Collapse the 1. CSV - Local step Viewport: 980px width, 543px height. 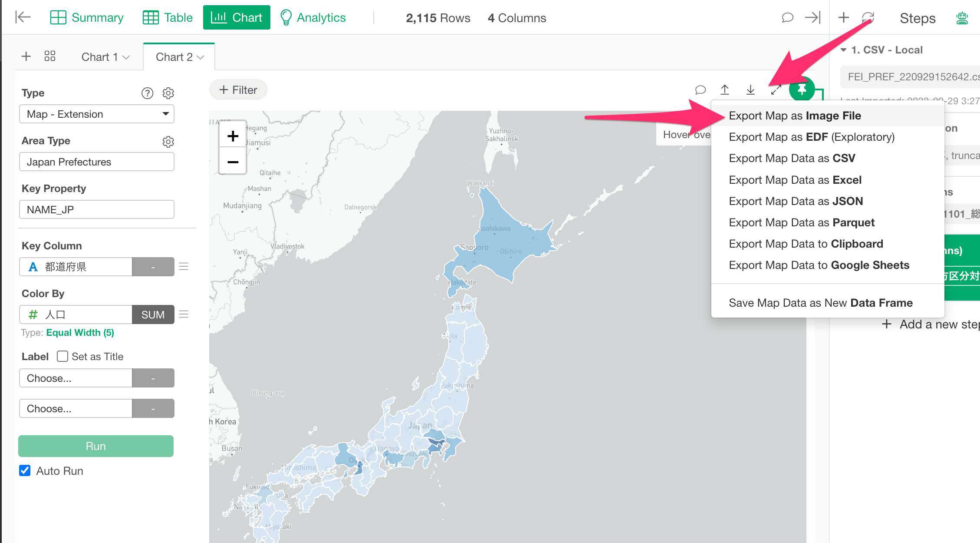(843, 50)
